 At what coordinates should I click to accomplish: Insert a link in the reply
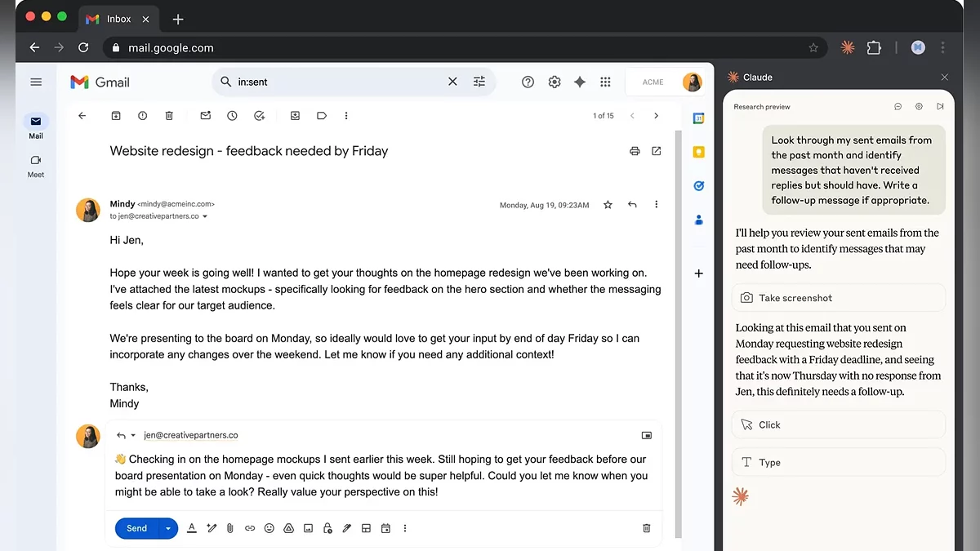coord(250,528)
